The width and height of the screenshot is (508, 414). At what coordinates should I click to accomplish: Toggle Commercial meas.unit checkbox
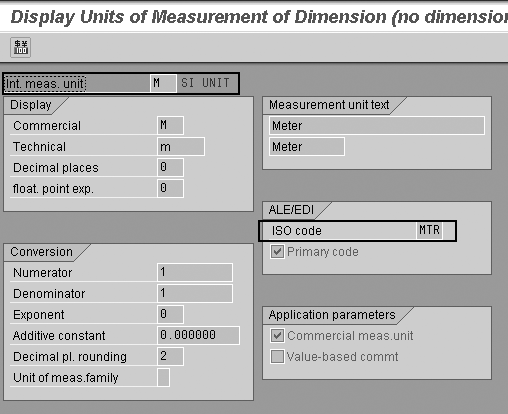[277, 336]
